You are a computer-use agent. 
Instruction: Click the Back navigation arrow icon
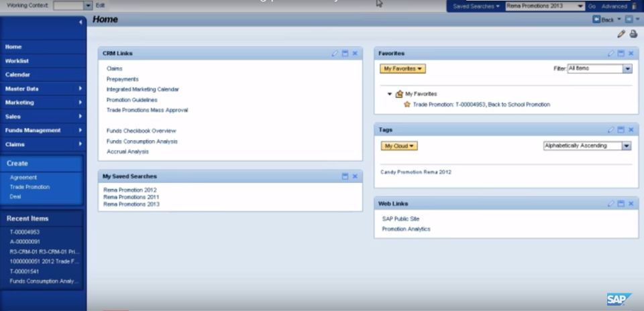pyautogui.click(x=596, y=19)
